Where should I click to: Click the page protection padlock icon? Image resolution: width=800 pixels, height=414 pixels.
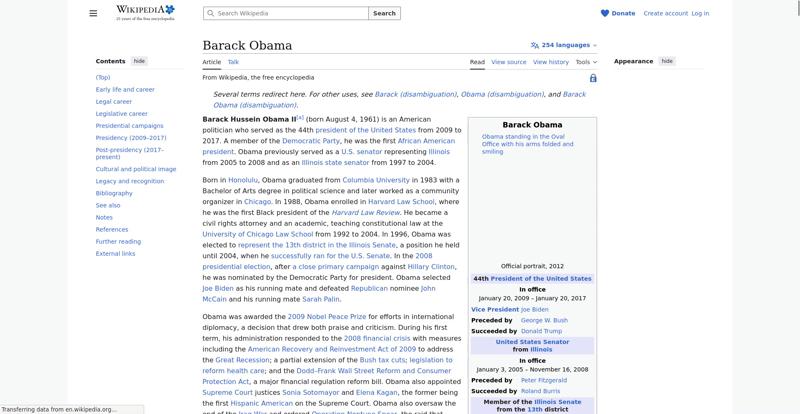[593, 78]
